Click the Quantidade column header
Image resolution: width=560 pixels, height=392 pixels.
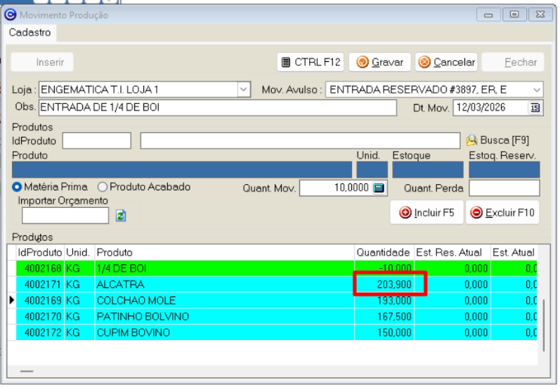[x=382, y=251]
